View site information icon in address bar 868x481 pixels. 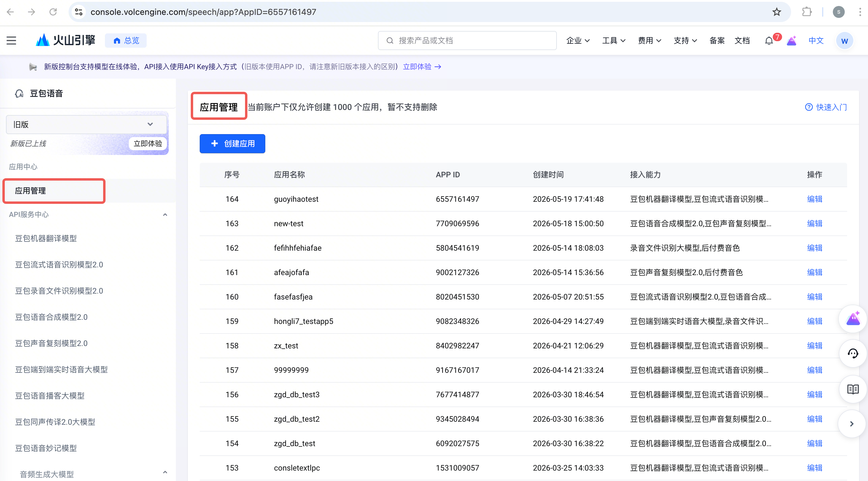79,12
